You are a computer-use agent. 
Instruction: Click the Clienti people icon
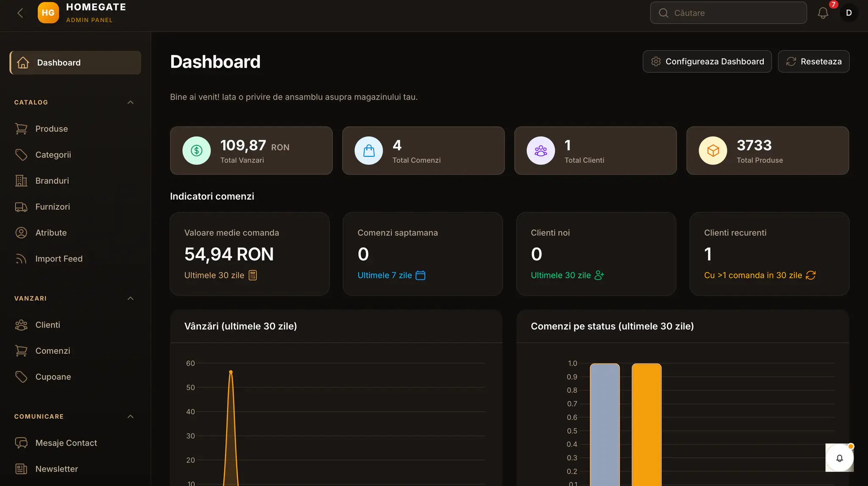21,325
